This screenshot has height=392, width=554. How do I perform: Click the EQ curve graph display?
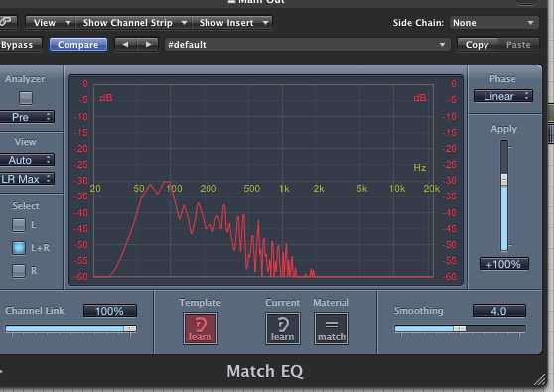pyautogui.click(x=263, y=181)
